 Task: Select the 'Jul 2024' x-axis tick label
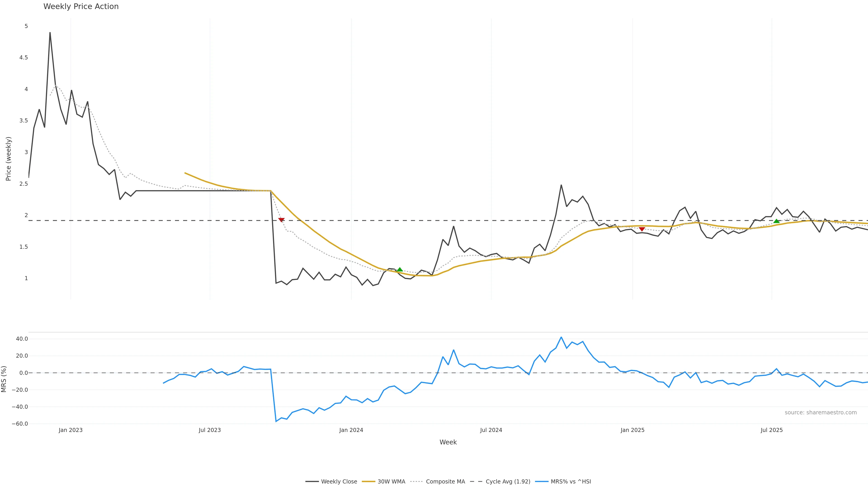click(x=491, y=430)
